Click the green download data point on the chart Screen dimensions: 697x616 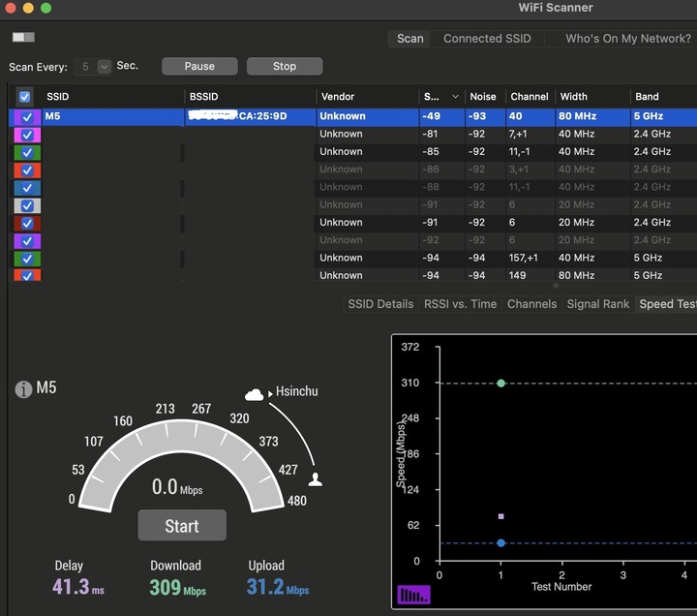coord(501,383)
